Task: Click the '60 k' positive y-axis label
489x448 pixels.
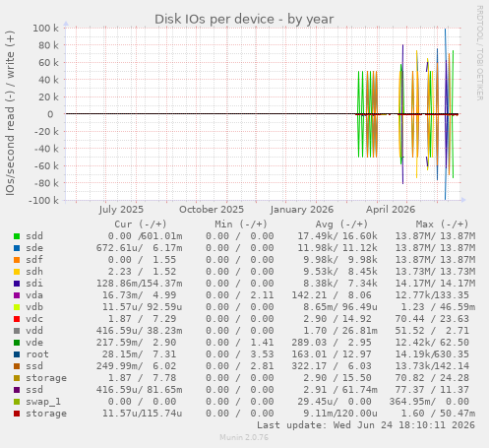Action: [x=48, y=63]
